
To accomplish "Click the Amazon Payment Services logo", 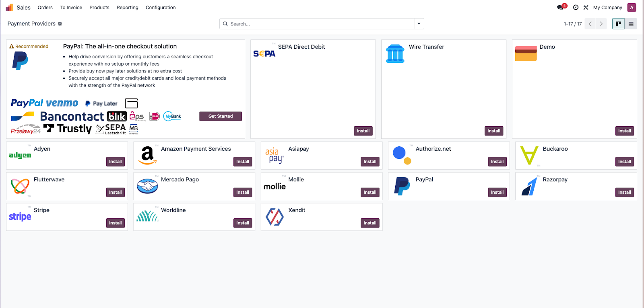I will pos(147,155).
